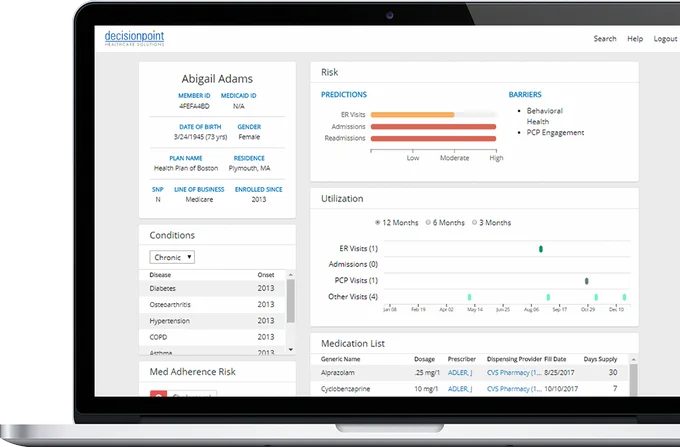
Task: Select the COPD condition row
Action: [x=212, y=337]
